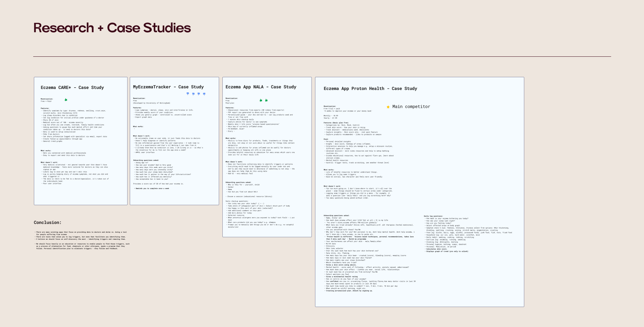Click "What doesn't work:" in Eczema CARE+ card
Screen dimensions: 644x327
49,162
